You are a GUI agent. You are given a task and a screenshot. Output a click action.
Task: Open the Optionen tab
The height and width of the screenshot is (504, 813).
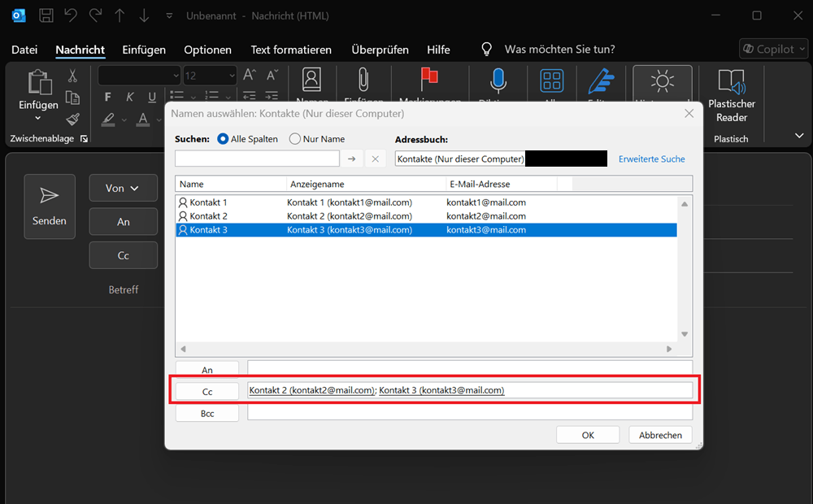(x=207, y=50)
